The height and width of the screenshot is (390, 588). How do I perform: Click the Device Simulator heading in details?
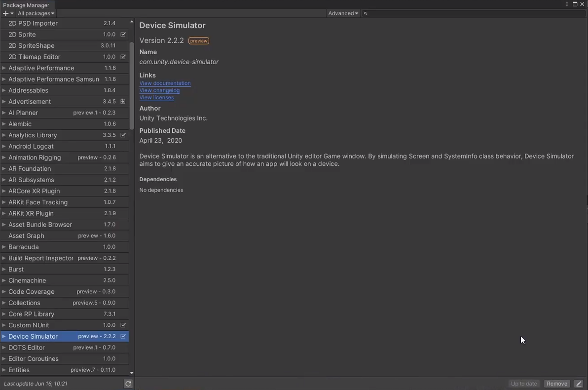pyautogui.click(x=173, y=26)
